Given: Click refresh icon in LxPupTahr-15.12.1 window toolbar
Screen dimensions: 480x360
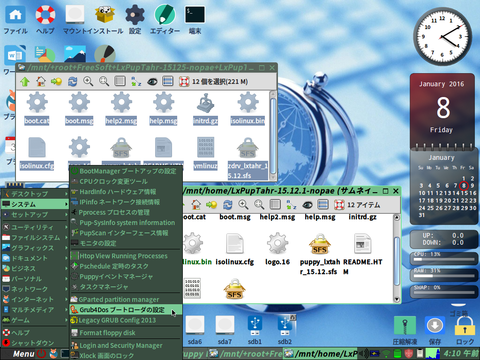Looking at the screenshot, I should (x=228, y=204).
